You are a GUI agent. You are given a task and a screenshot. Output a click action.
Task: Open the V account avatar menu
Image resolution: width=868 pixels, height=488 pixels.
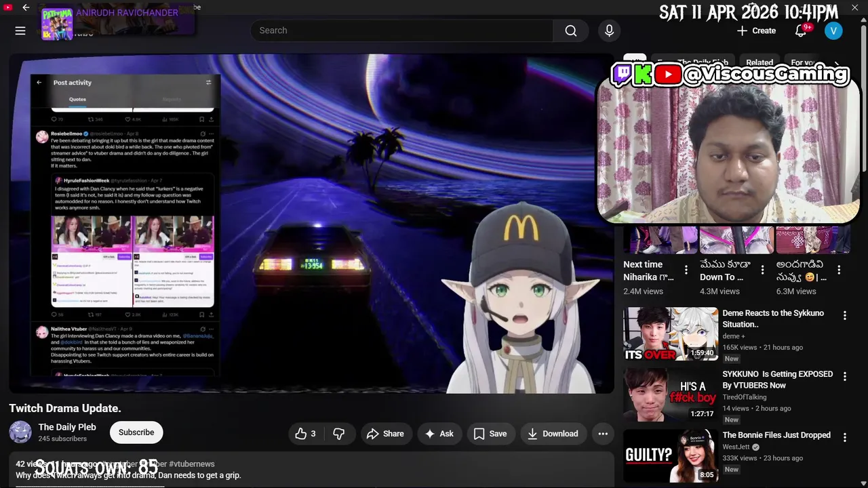click(x=833, y=30)
